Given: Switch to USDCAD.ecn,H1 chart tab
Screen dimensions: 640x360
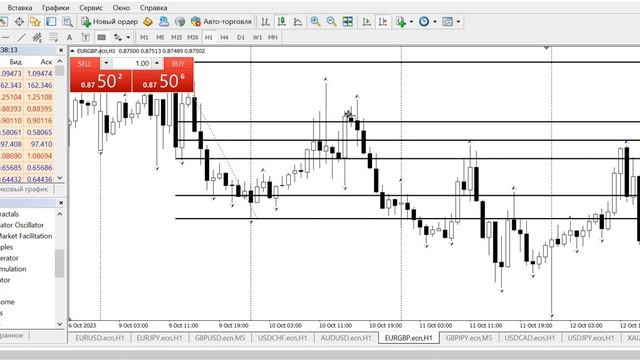Looking at the screenshot, I should (x=530, y=338).
